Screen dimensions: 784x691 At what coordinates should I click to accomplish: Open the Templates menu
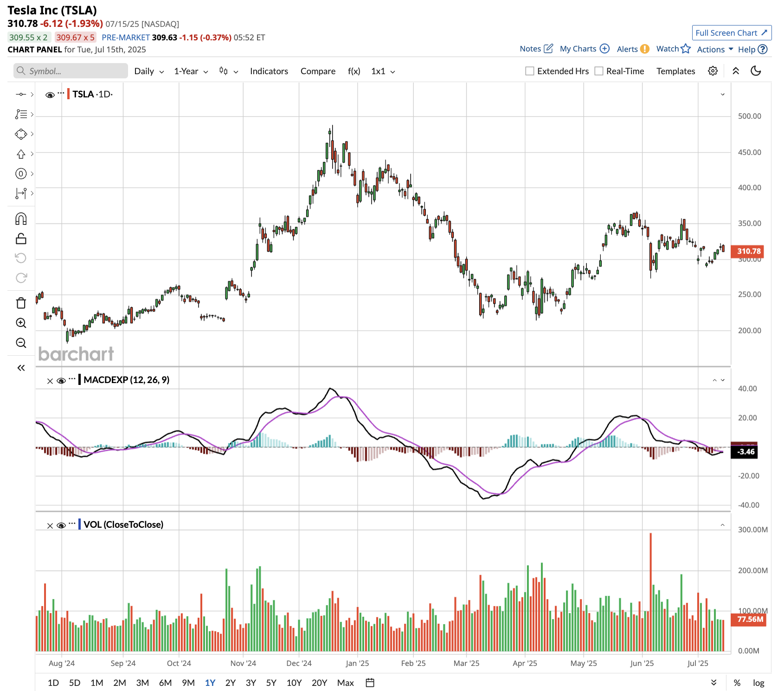pyautogui.click(x=675, y=71)
